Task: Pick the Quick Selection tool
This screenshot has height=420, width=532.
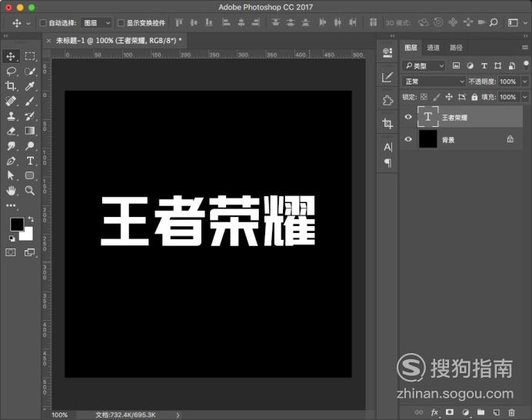Action: (30, 72)
